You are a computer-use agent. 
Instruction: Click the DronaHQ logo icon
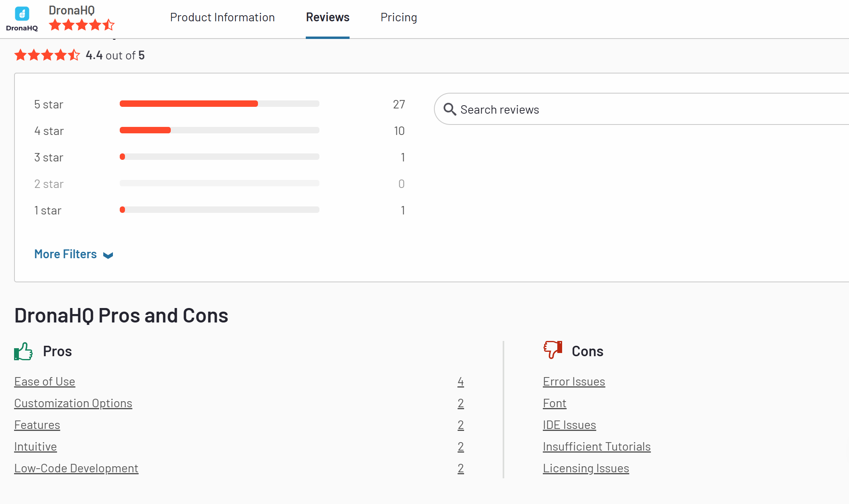click(22, 18)
